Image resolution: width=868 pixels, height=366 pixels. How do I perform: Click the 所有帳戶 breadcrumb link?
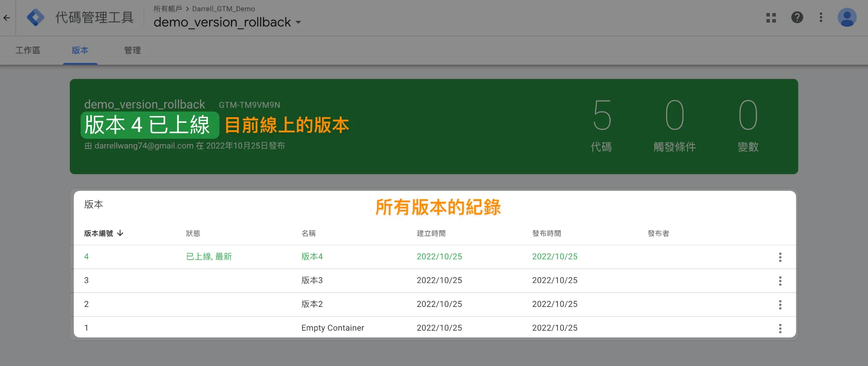coord(168,9)
